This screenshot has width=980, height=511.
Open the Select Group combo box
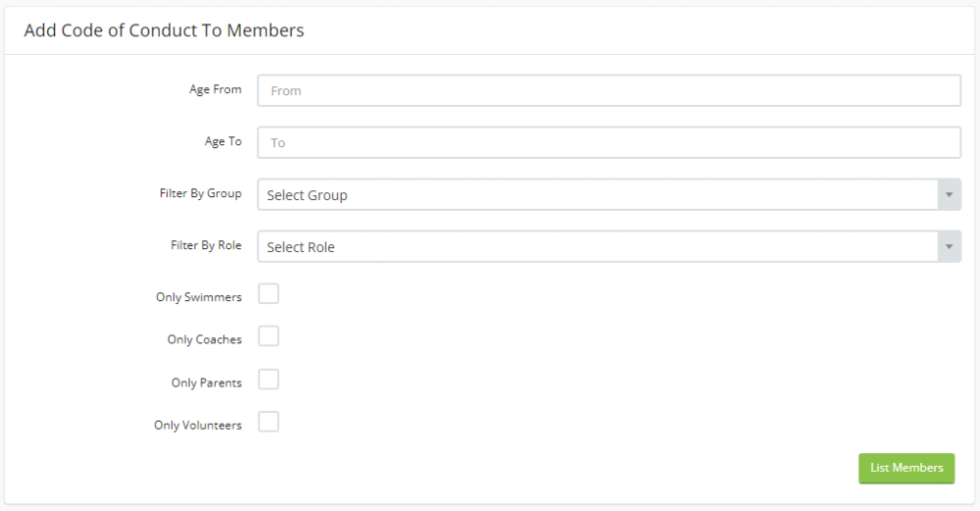[x=598, y=194]
